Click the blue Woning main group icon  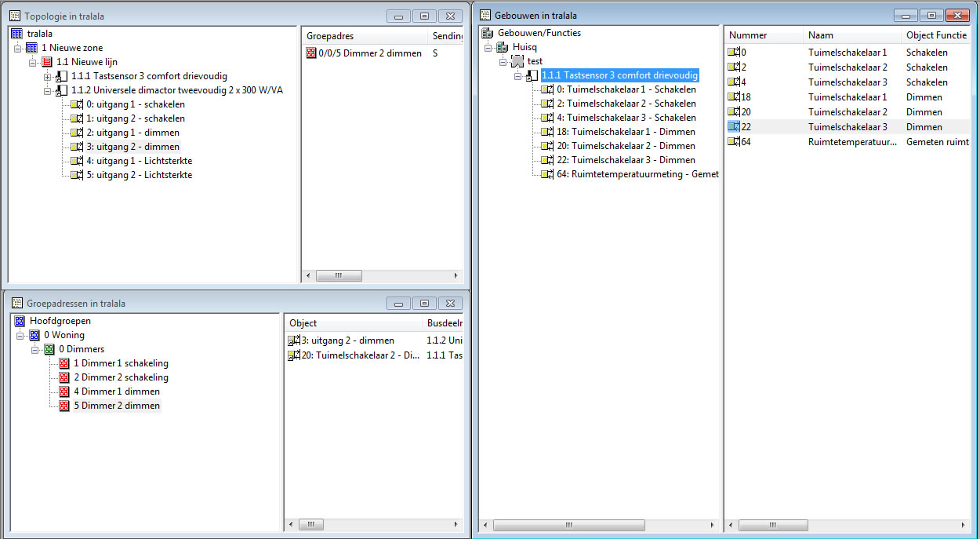(34, 335)
